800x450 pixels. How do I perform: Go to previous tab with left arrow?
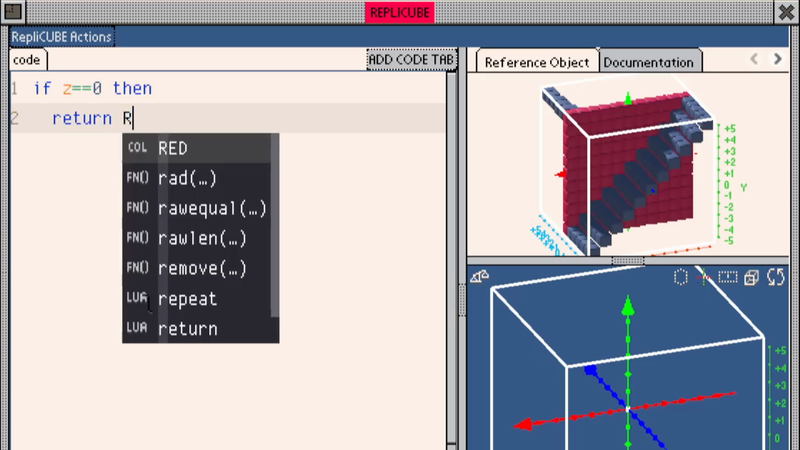754,59
